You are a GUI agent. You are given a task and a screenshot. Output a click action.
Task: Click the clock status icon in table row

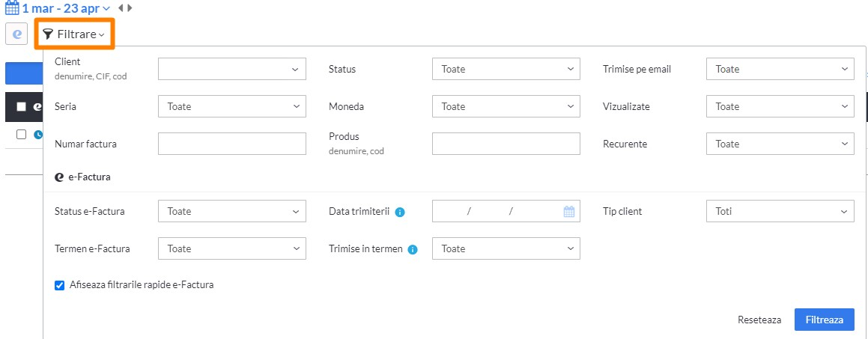point(37,135)
